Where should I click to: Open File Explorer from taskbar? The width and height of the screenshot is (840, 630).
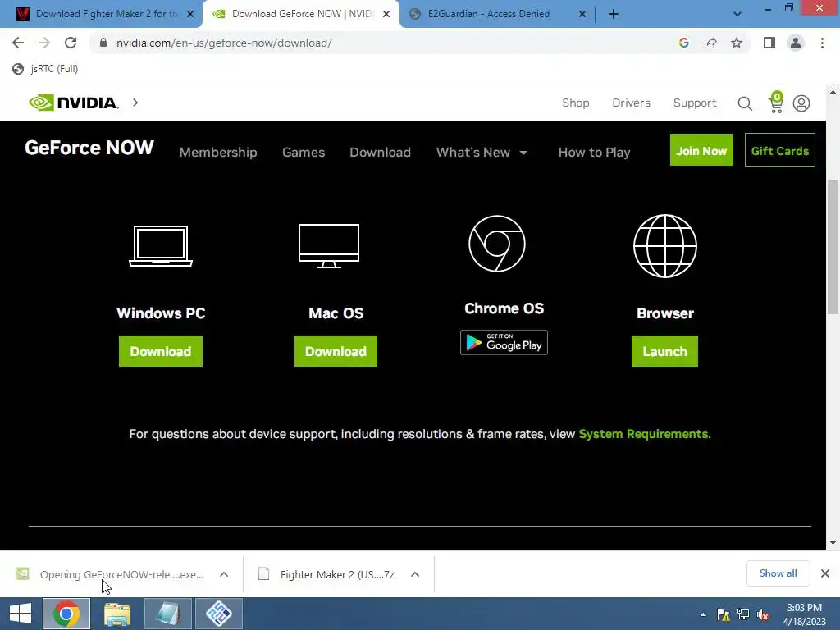coord(116,614)
